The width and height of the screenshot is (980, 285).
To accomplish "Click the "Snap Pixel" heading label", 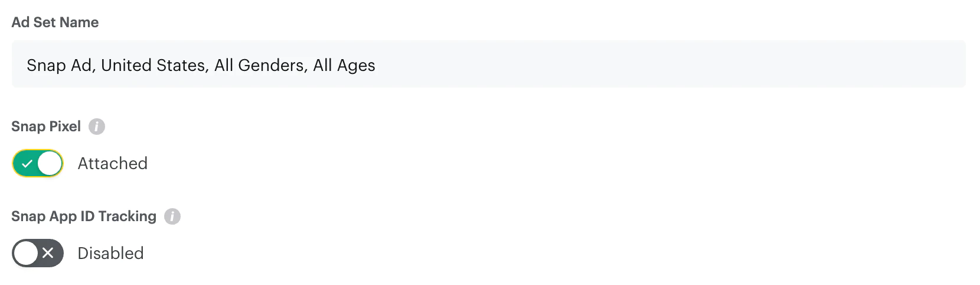I will (x=46, y=127).
